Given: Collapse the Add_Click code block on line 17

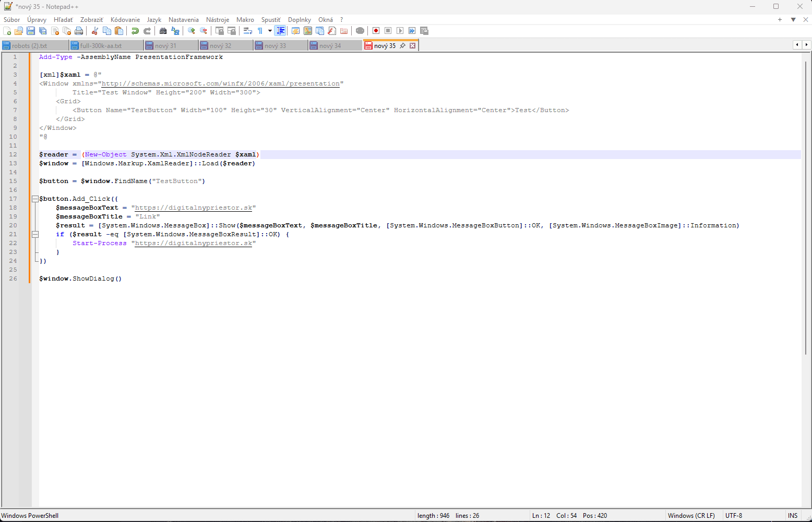Looking at the screenshot, I should click(35, 199).
